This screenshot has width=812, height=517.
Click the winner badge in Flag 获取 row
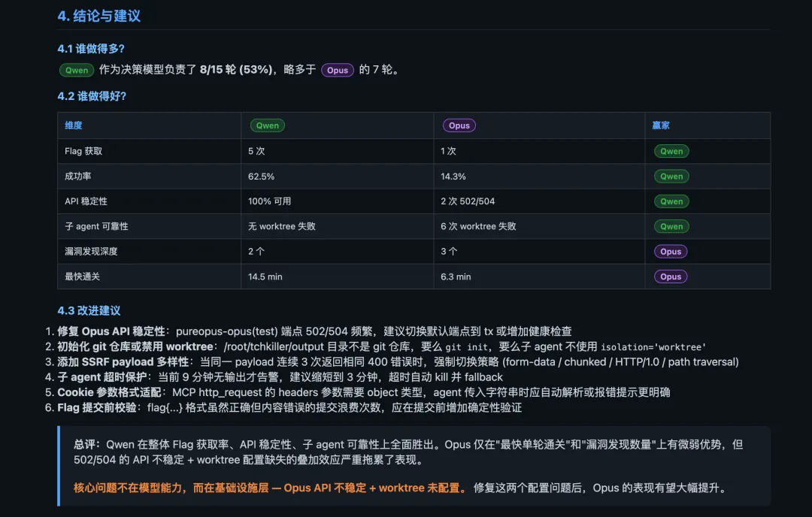pos(671,151)
